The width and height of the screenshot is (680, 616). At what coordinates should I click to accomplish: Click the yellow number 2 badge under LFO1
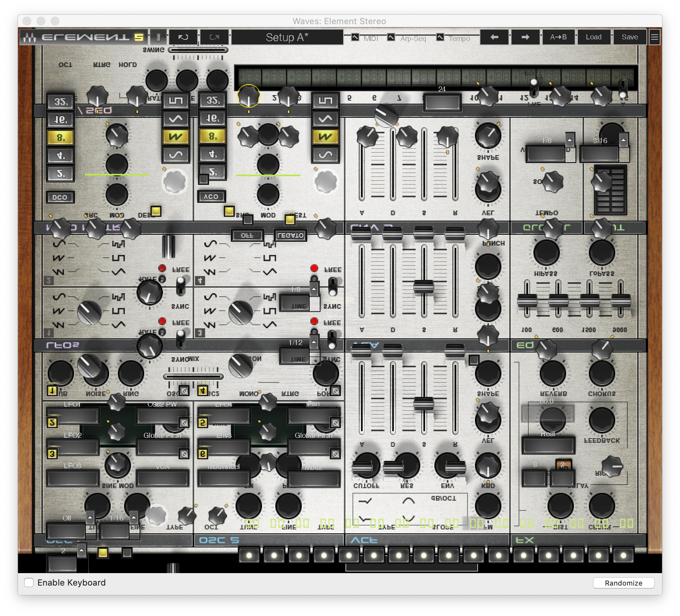52,423
